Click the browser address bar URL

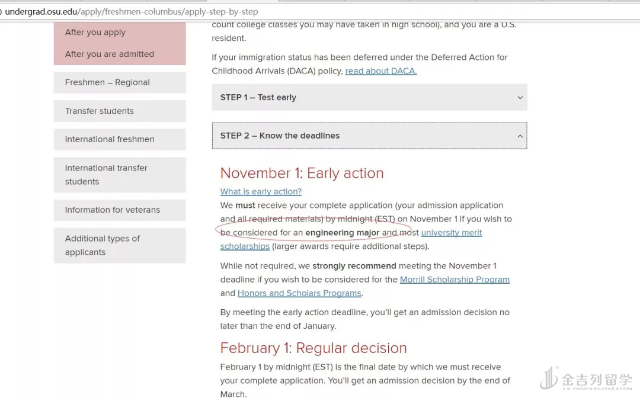tap(140, 9)
